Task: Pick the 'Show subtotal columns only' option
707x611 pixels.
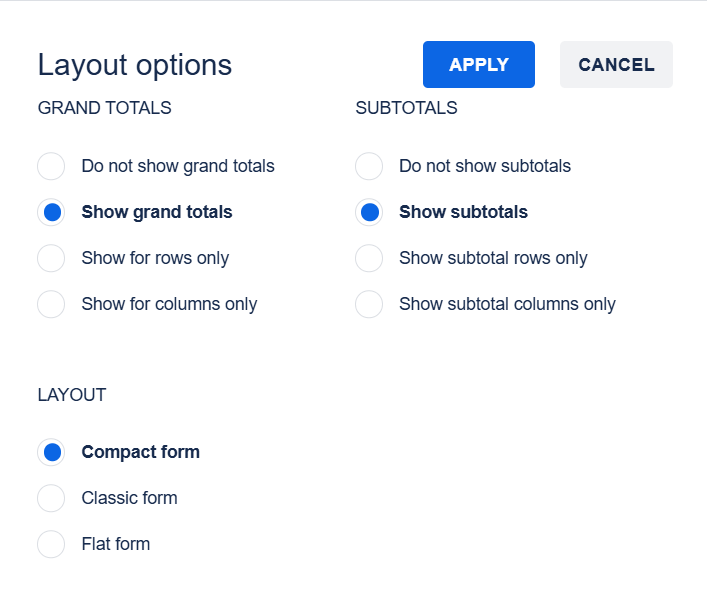Action: [369, 304]
